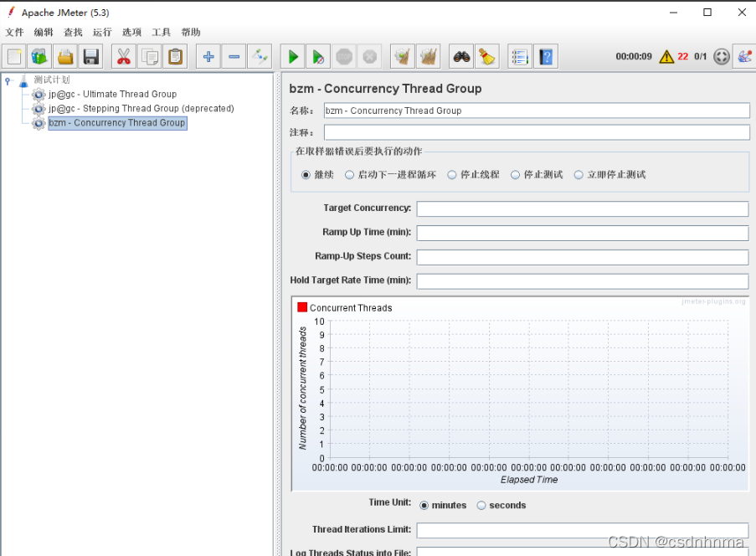The height and width of the screenshot is (556, 756).
Task: Select jp@gc - Ultimate Thread Group node
Action: 112,94
